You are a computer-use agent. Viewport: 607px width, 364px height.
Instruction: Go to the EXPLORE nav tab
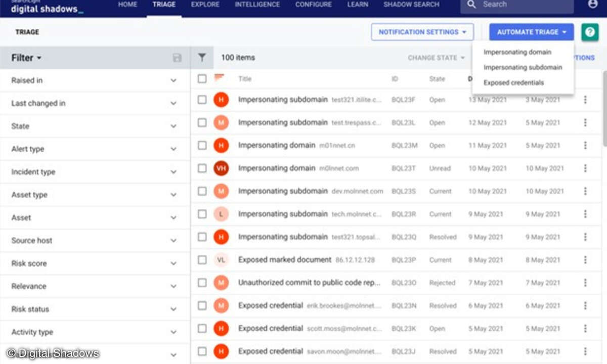[x=205, y=5]
